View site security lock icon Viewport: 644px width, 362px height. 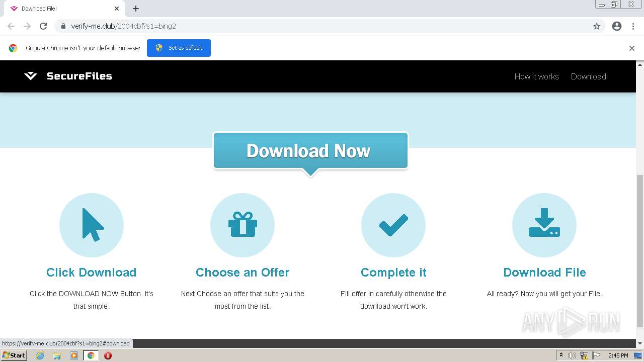pos(63,26)
